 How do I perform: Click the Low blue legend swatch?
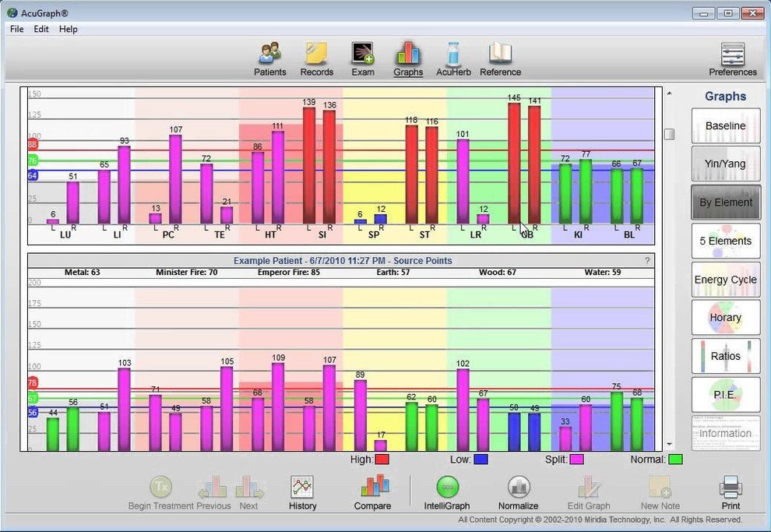click(x=481, y=460)
